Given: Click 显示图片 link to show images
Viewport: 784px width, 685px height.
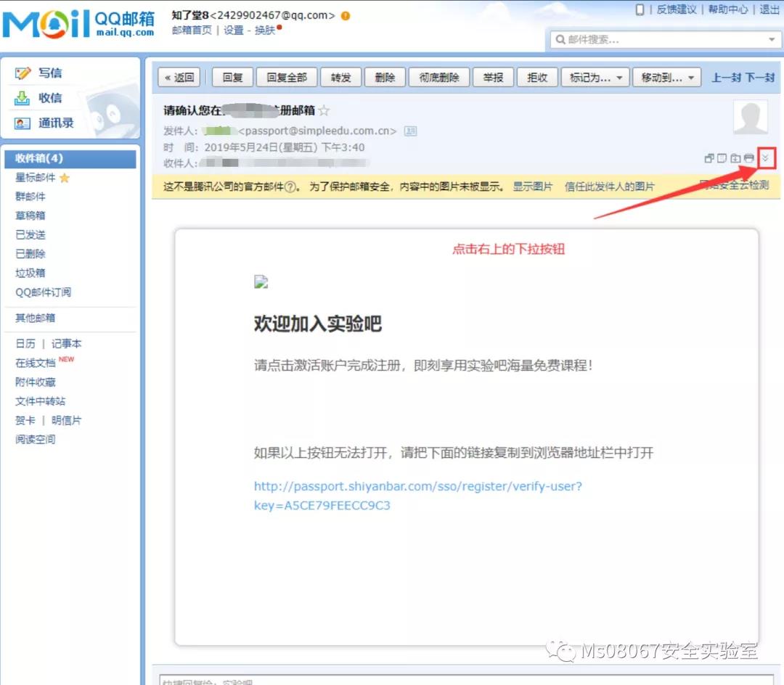Looking at the screenshot, I should [x=533, y=186].
